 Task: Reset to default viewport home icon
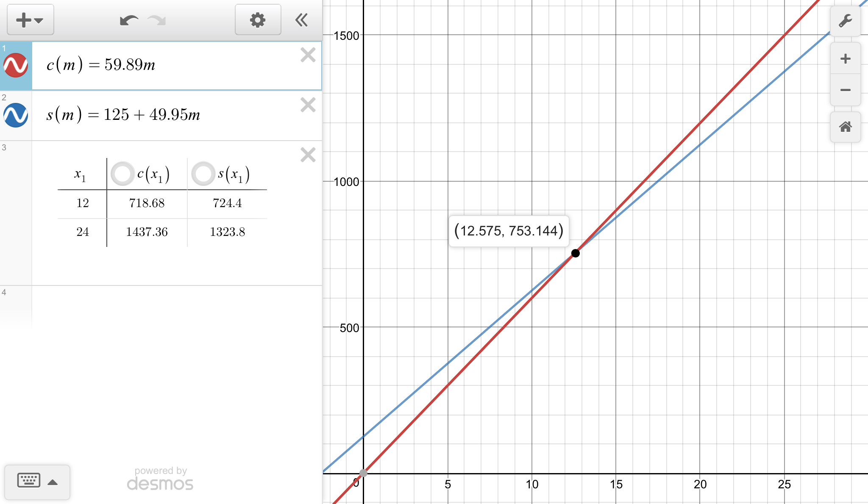point(845,127)
